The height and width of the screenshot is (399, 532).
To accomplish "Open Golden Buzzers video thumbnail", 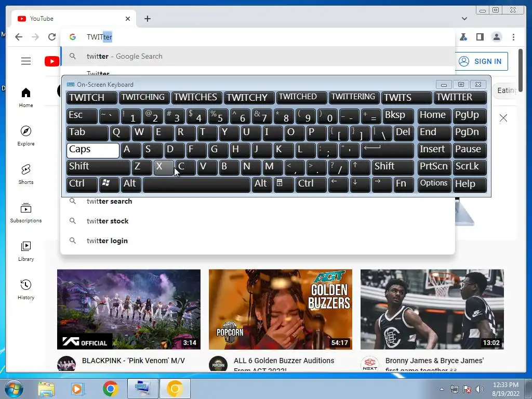I will [280, 309].
